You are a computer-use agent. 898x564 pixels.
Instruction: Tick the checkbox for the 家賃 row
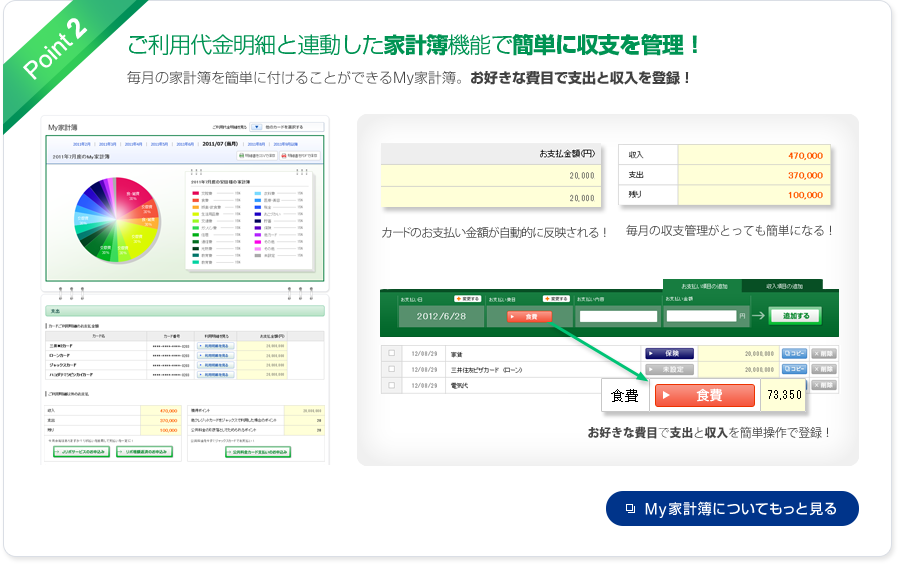tap(392, 353)
